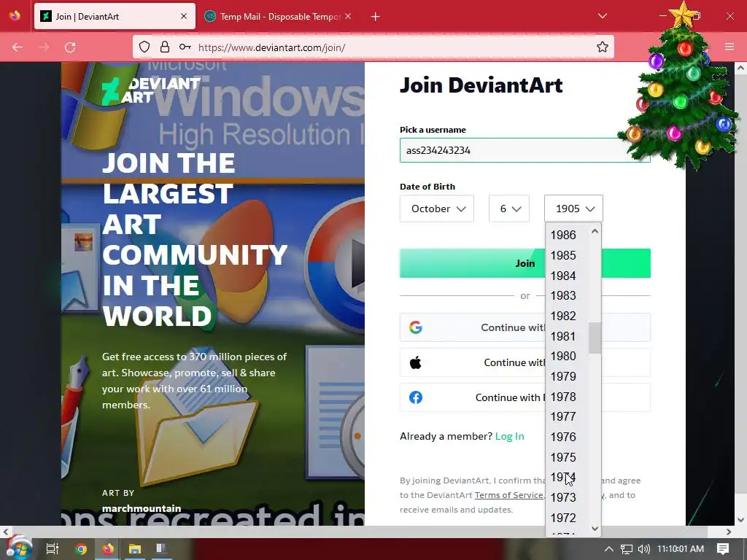Pick 1973 as birth year
Image resolution: width=747 pixels, height=560 pixels.
click(x=563, y=497)
